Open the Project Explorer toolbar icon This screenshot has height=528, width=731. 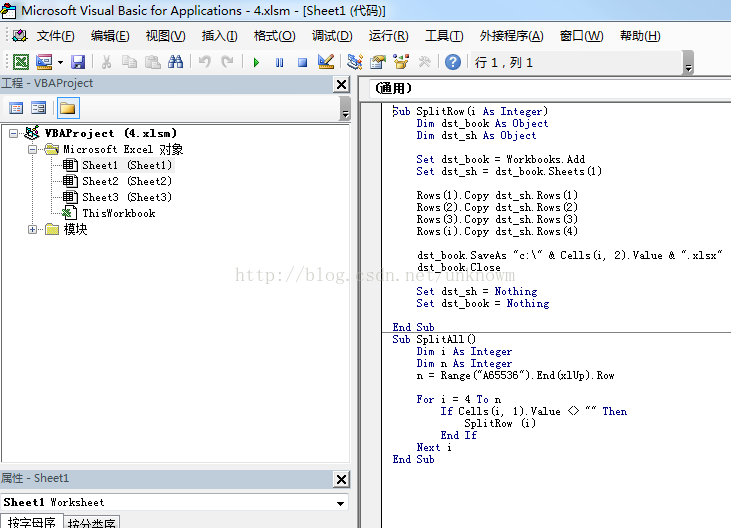click(355, 62)
